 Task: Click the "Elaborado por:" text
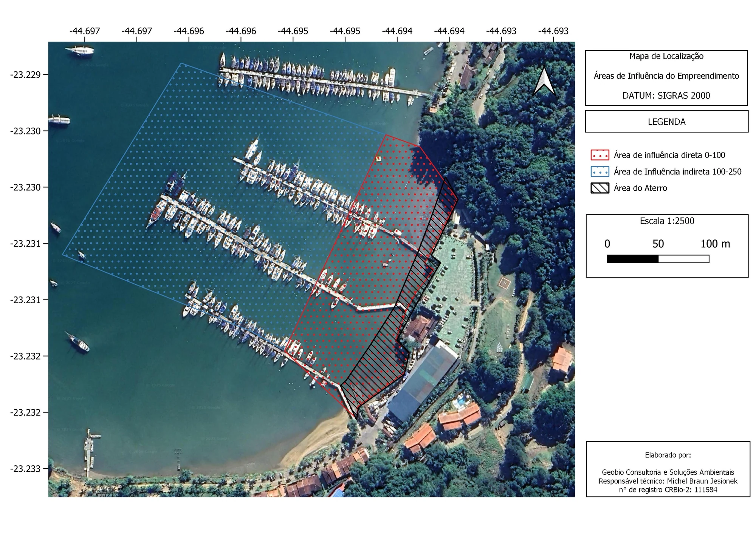point(668,455)
